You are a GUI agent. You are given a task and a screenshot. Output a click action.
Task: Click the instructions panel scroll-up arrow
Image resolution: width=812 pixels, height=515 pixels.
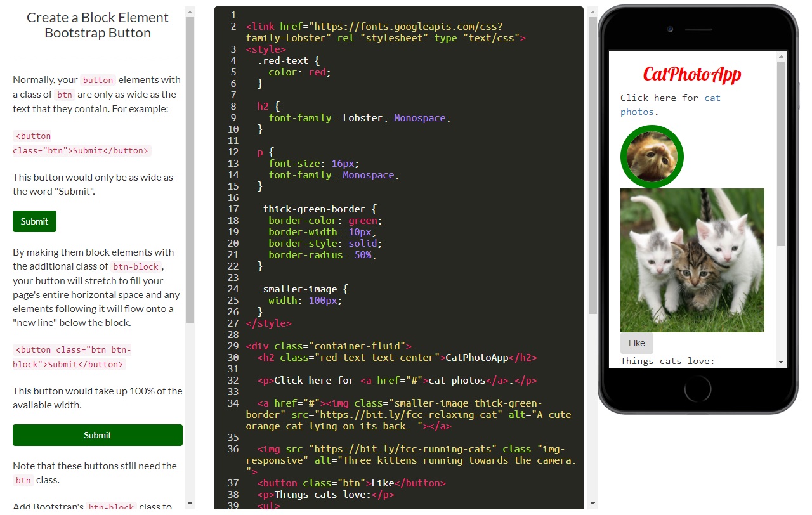(x=190, y=11)
